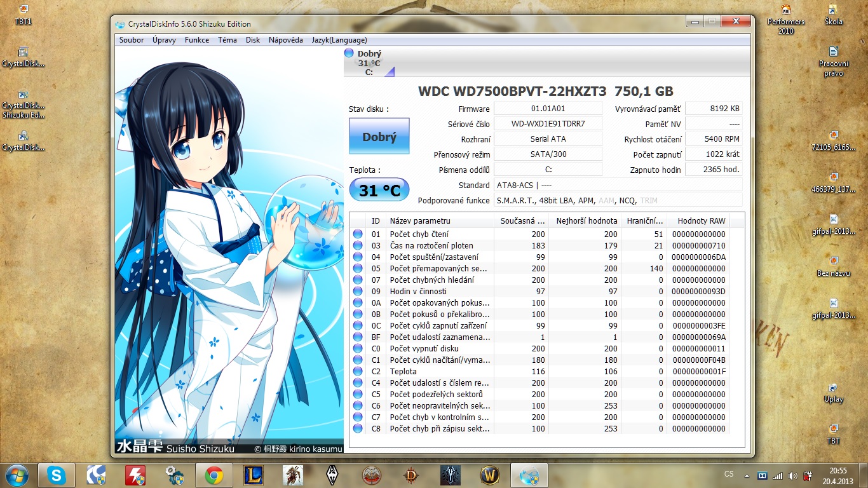The height and width of the screenshot is (488, 868).
Task: Click the Nejhorší hodnota column header
Action: tap(587, 221)
